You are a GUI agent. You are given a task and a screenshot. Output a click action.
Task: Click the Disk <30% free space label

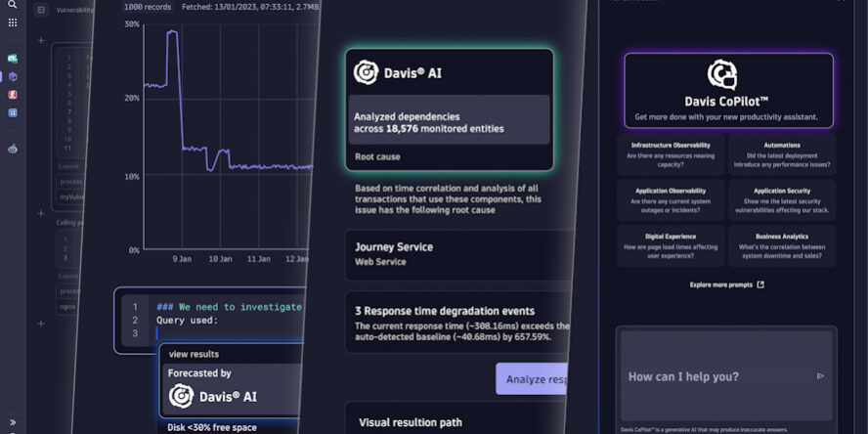pyautogui.click(x=212, y=427)
